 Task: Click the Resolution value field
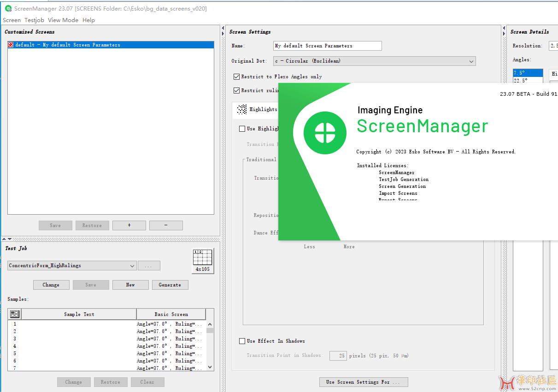(x=553, y=46)
